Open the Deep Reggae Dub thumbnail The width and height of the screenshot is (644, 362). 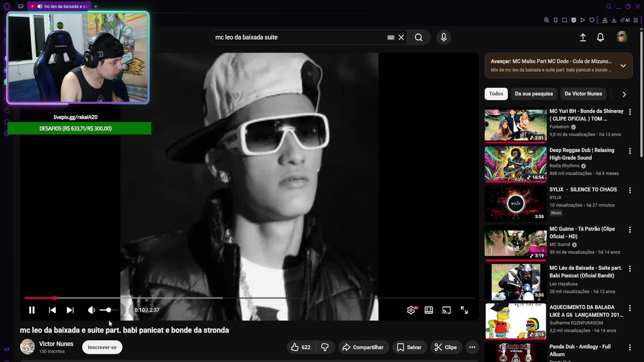515,164
